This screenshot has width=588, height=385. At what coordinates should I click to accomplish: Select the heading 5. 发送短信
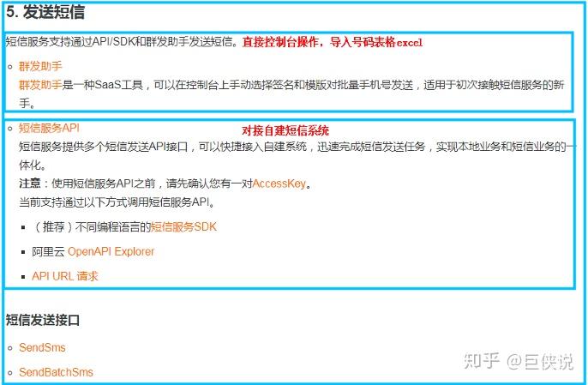45,12
